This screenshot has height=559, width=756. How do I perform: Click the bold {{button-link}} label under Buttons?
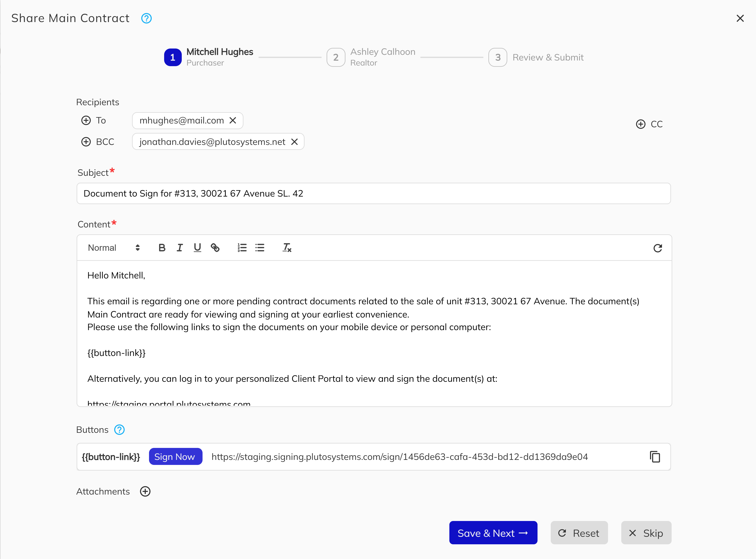[111, 457]
